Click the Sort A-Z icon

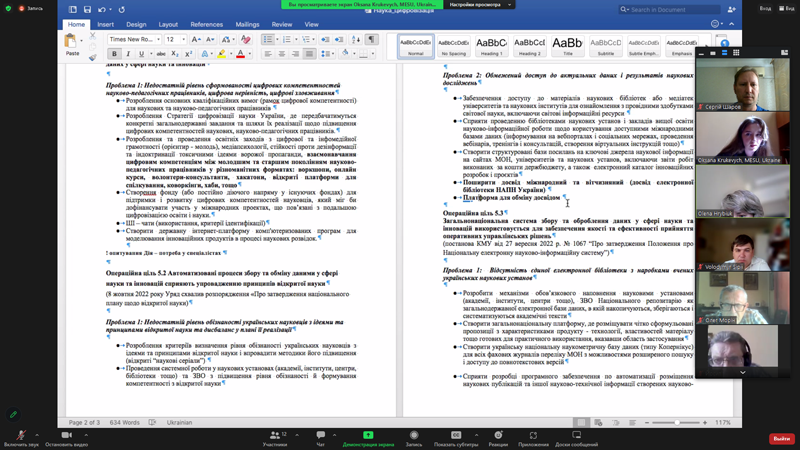[x=356, y=39]
